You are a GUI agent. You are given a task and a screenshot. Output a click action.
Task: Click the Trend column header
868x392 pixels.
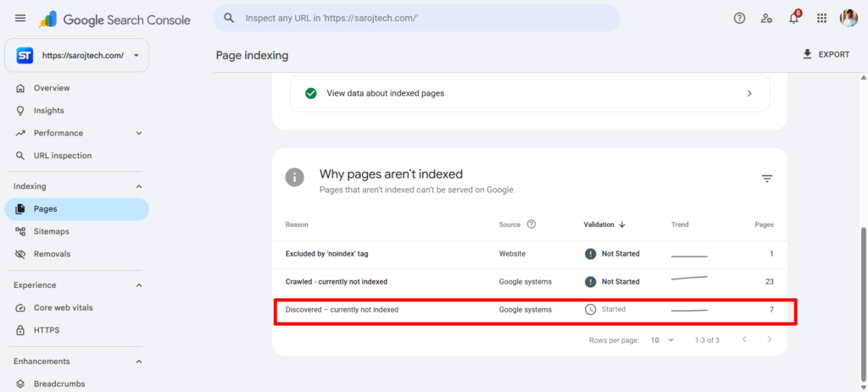[680, 224]
